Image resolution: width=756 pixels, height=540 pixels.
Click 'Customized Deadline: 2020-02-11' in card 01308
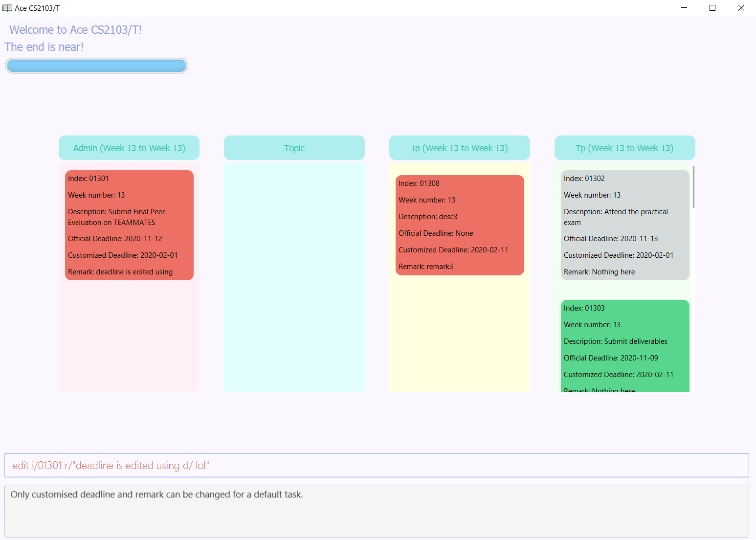453,250
